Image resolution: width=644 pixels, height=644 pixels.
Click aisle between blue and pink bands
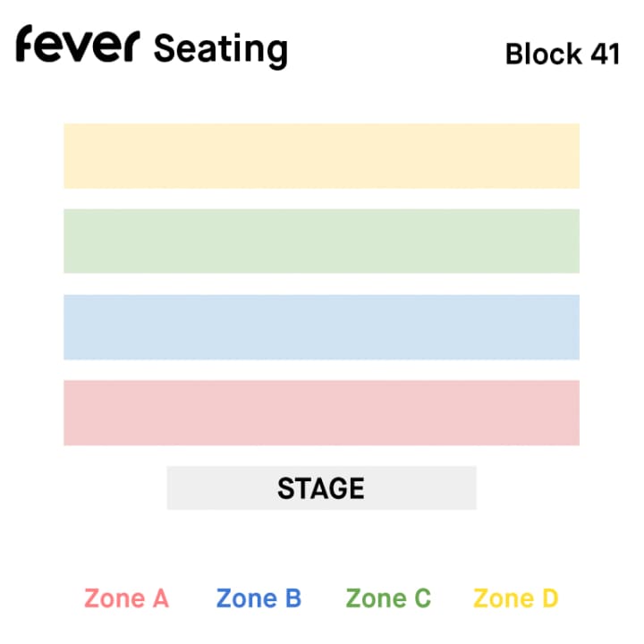pyautogui.click(x=322, y=369)
